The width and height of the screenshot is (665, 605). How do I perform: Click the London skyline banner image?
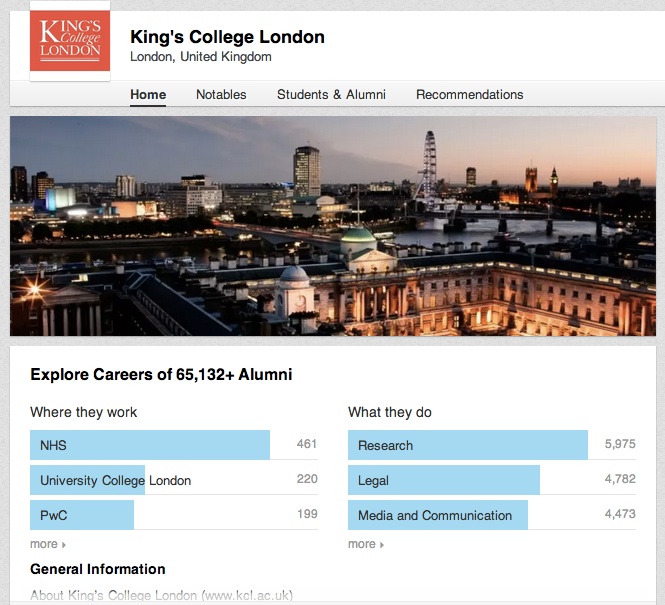point(333,226)
